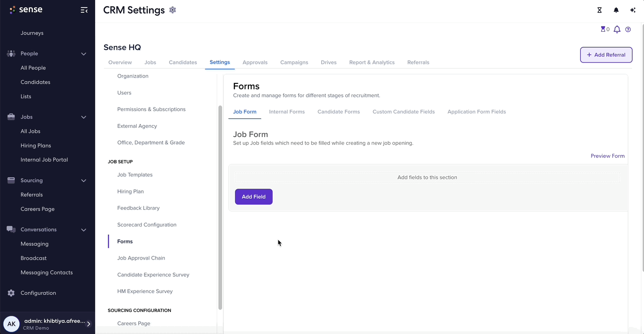Open Hiring Plan under Job Setup
Screen dimensions: 644x334
130,192
